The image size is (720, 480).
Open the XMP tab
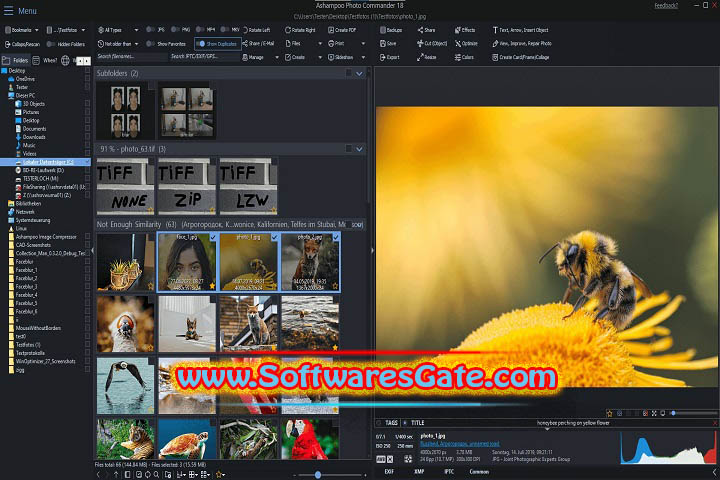tap(419, 472)
